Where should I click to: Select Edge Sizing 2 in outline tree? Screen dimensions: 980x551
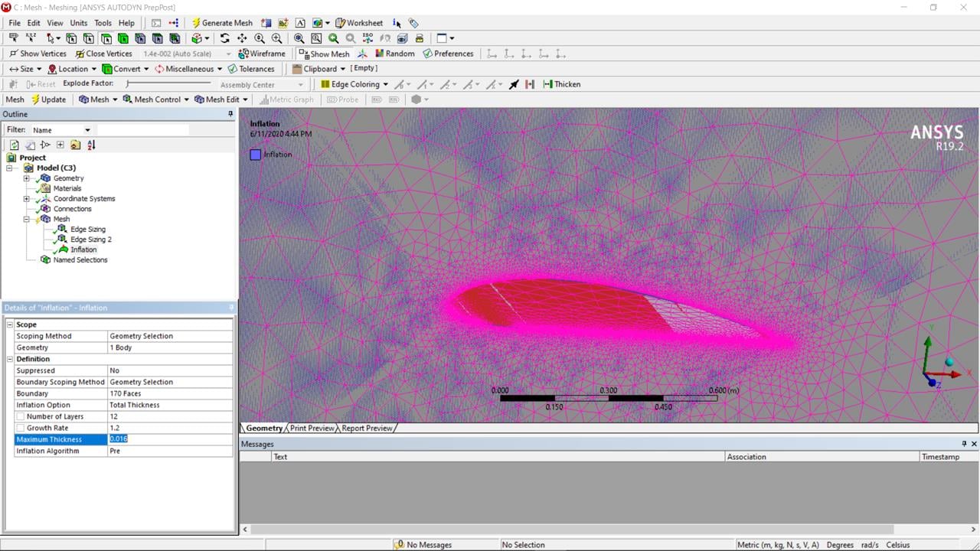point(90,240)
